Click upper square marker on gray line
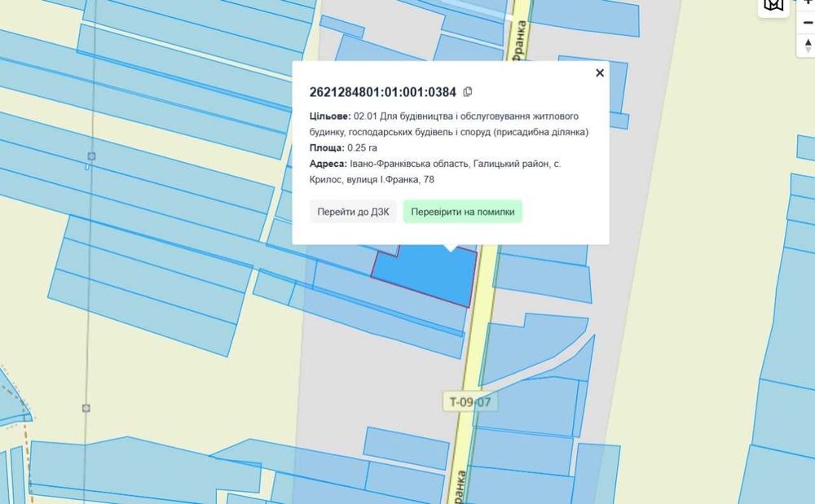815x504 pixels. 91,156
